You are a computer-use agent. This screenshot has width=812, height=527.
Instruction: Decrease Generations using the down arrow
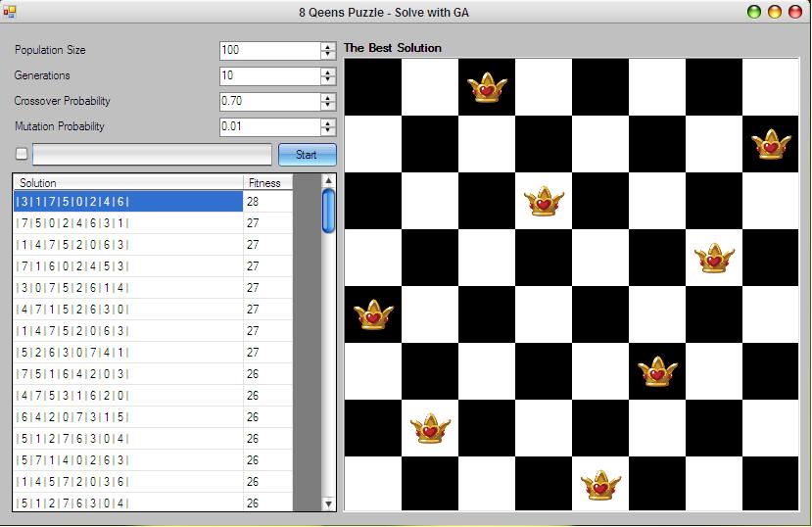[x=328, y=80]
